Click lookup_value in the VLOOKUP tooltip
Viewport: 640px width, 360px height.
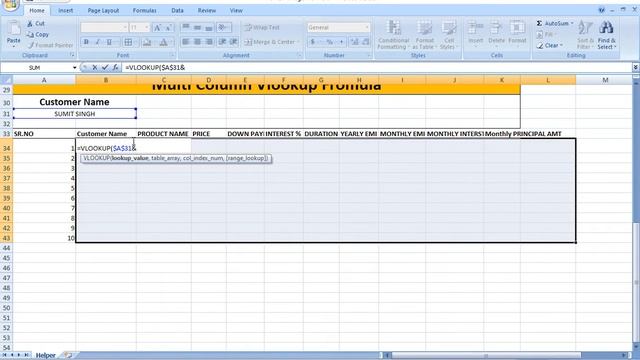tap(130, 158)
